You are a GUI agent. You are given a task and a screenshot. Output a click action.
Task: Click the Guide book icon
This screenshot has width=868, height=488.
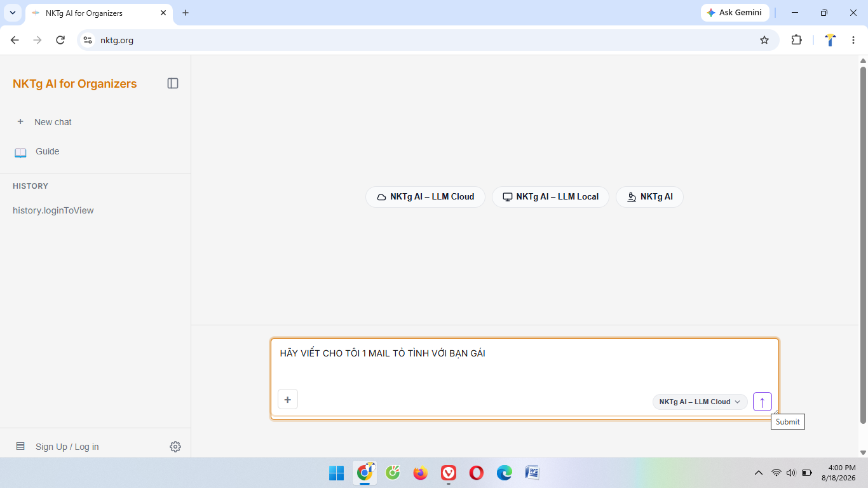click(x=20, y=152)
